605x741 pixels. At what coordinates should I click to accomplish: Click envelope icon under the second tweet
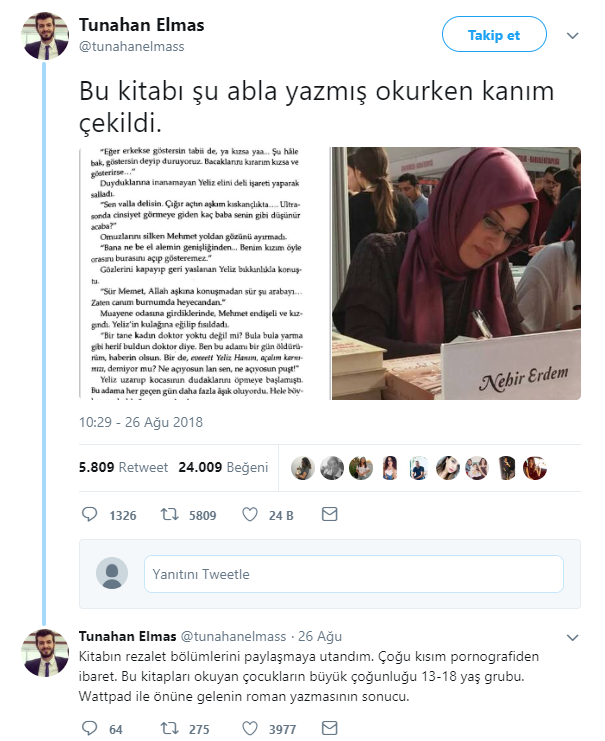click(329, 728)
